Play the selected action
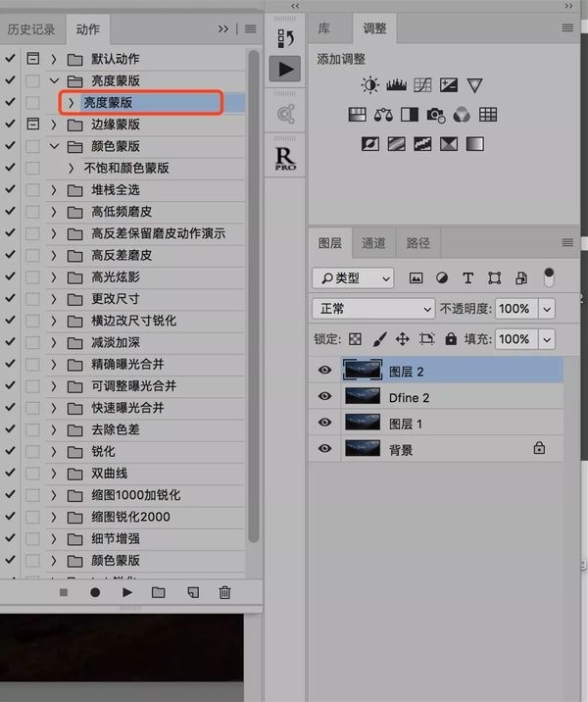Viewport: 588px width, 702px height. (x=127, y=592)
